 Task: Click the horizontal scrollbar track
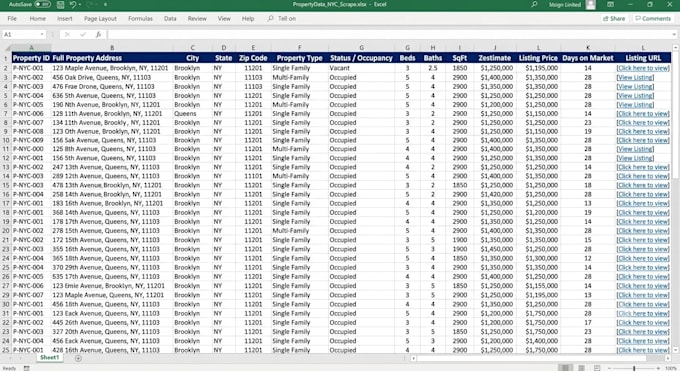541,358
